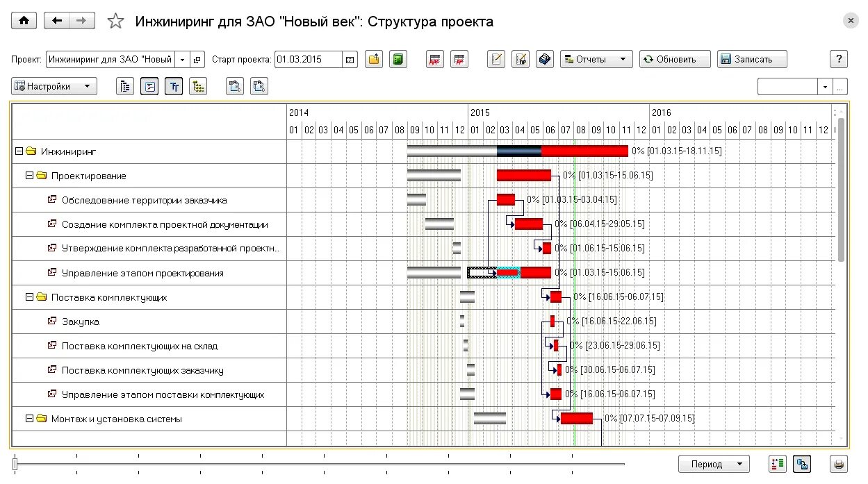Screen dimensions: 868x484
Task: Click the label [06.04.15-29.05.15]
Action: [607, 224]
